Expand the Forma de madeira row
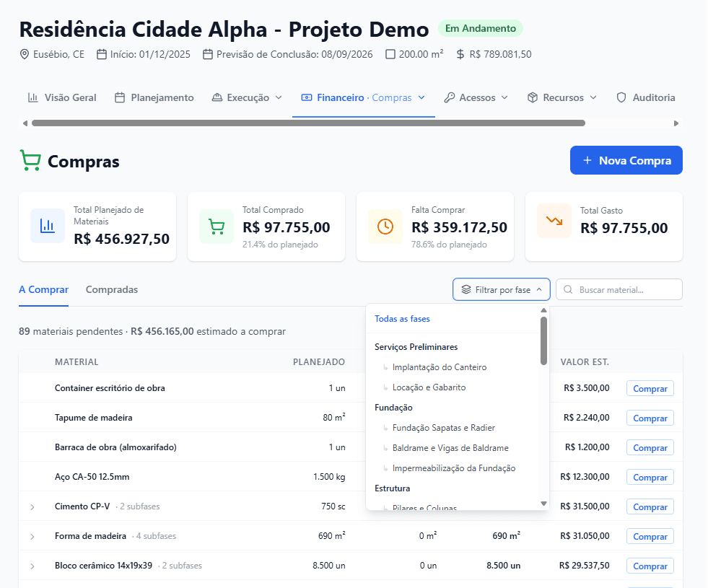The width and height of the screenshot is (708, 588). pyautogui.click(x=32, y=536)
